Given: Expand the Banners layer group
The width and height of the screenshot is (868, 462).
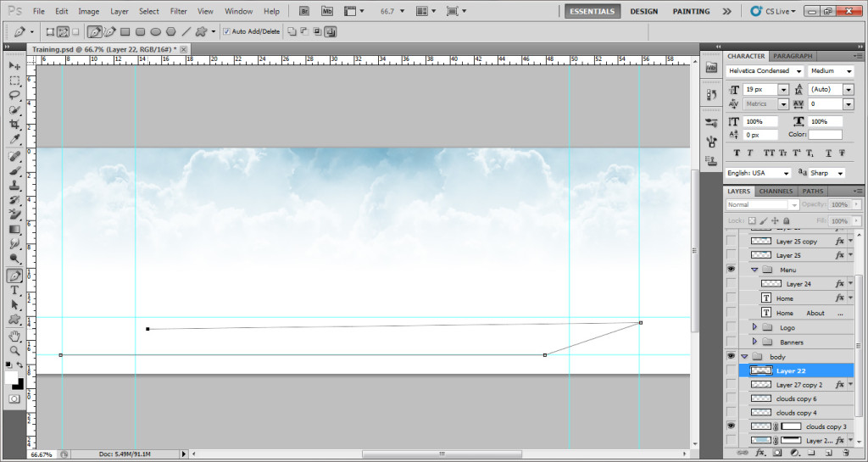Looking at the screenshot, I should coord(754,342).
